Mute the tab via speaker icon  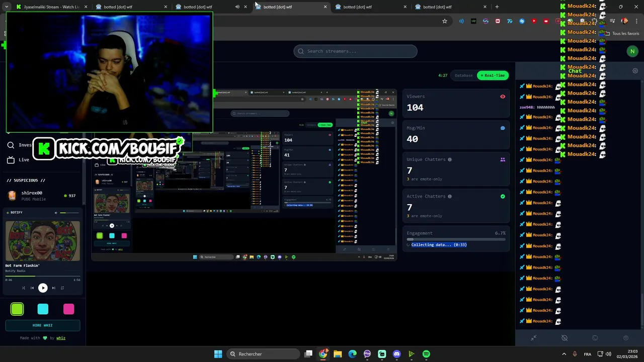click(x=237, y=7)
